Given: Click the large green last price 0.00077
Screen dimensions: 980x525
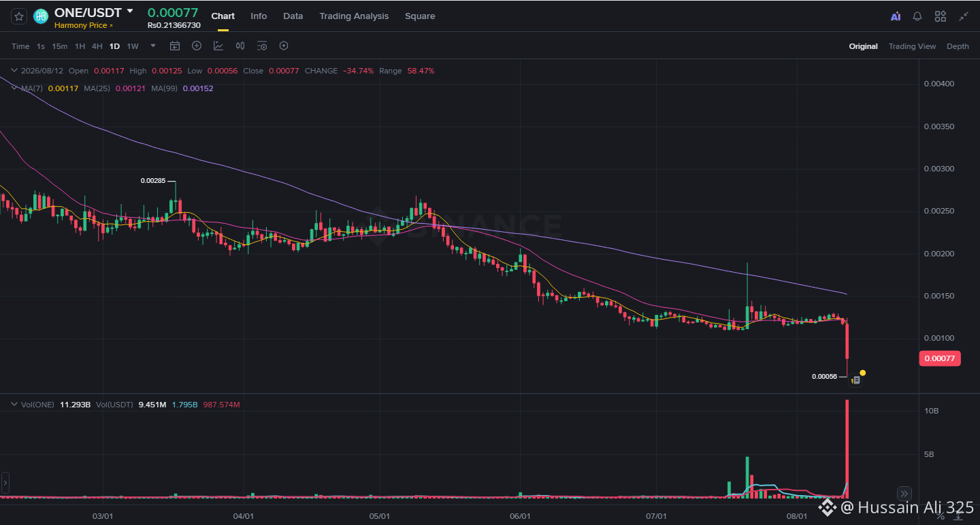Looking at the screenshot, I should 173,12.
